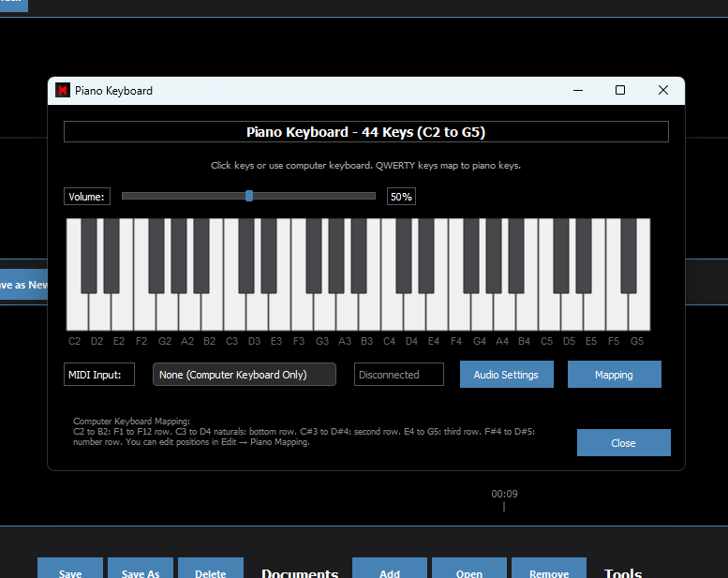Play the black key between F4 and G4
The width and height of the screenshot is (728, 578).
[x=470, y=255]
